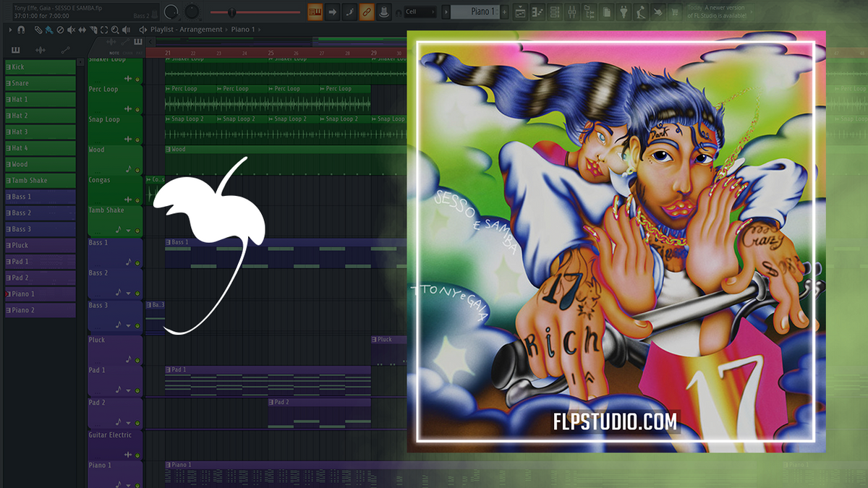Open the Piano 1 pattern selector dropdown
The image size is (868, 488).
click(x=474, y=12)
